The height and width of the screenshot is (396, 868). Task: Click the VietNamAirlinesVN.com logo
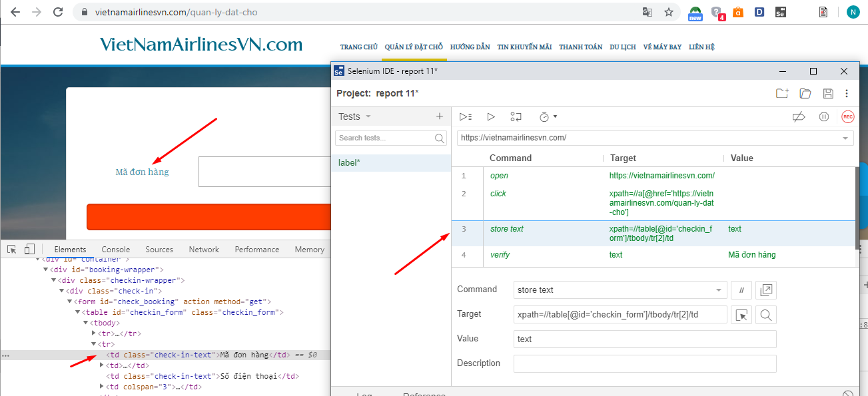pos(201,45)
